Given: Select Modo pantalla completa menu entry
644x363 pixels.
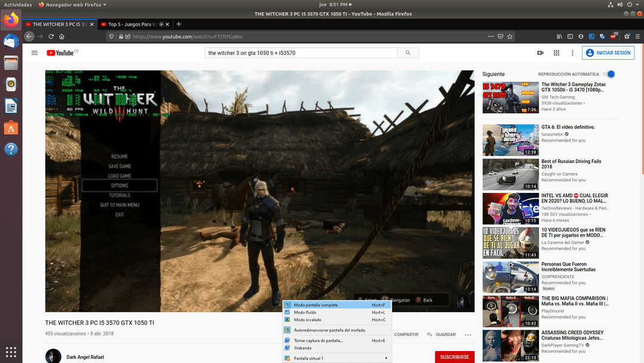Looking at the screenshot, I should coord(315,305).
